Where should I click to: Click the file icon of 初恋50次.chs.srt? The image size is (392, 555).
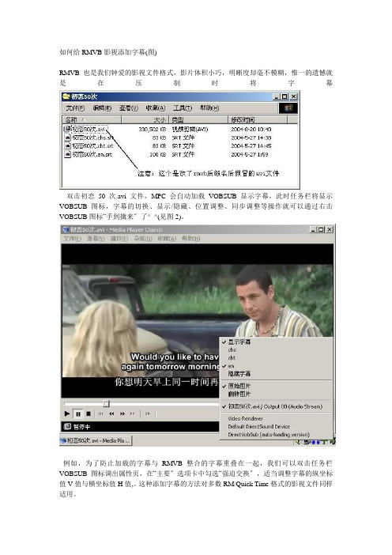[x=68, y=138]
